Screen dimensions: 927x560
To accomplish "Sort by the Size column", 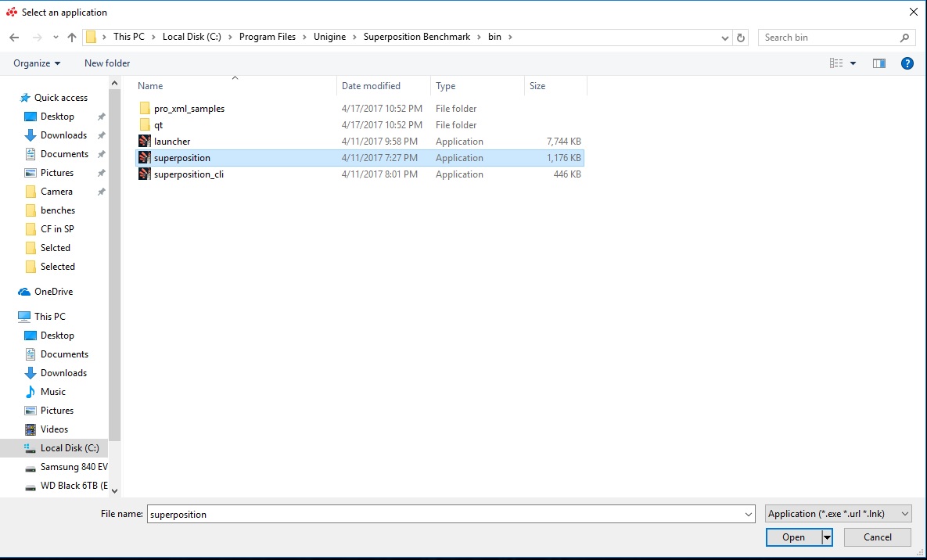I will [537, 86].
